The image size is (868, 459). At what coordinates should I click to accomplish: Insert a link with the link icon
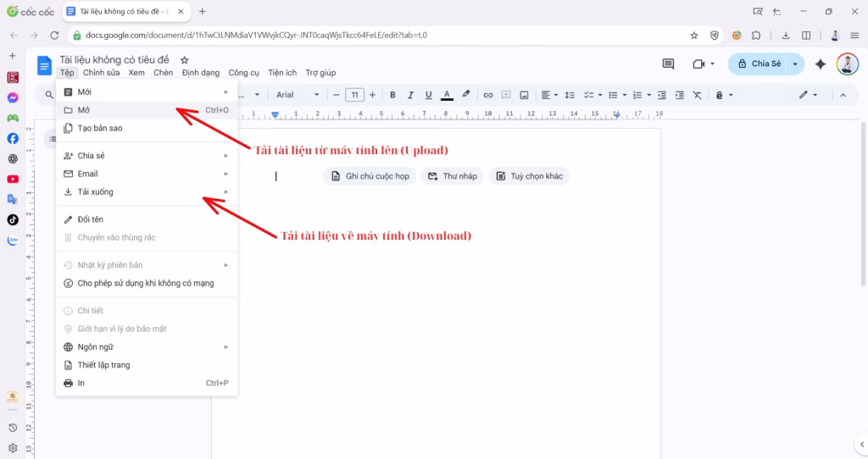point(487,95)
